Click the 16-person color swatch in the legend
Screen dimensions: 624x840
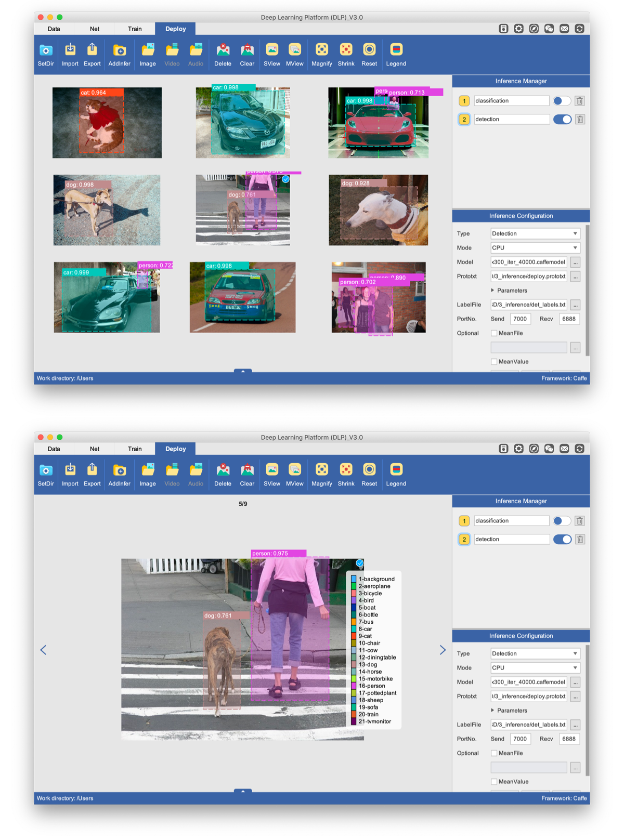[x=354, y=686]
